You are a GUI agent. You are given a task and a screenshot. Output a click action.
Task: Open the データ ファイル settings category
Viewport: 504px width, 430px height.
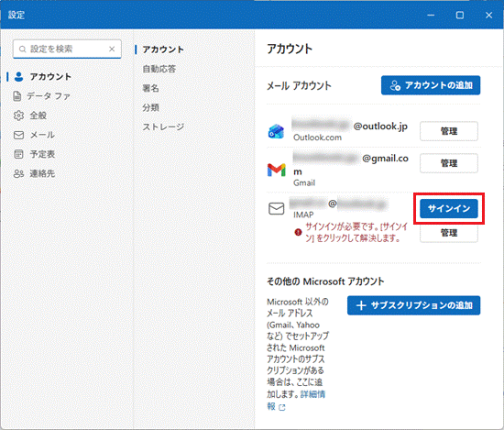click(49, 96)
